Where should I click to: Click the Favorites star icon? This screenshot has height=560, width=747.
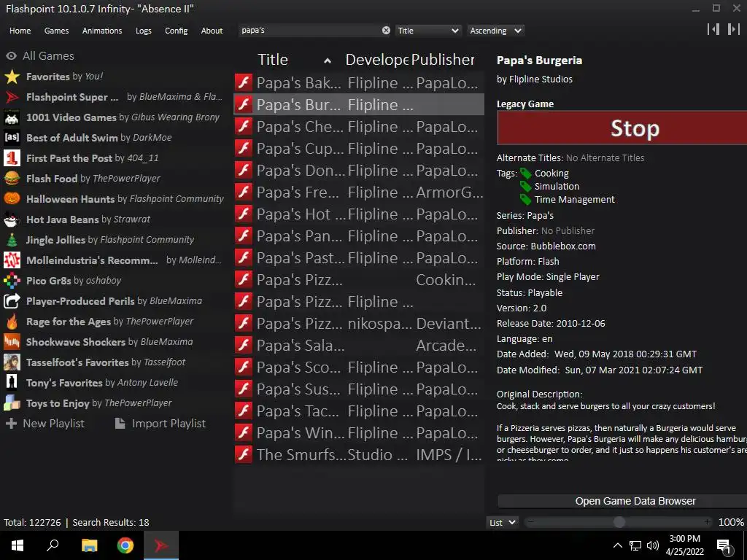click(12, 77)
